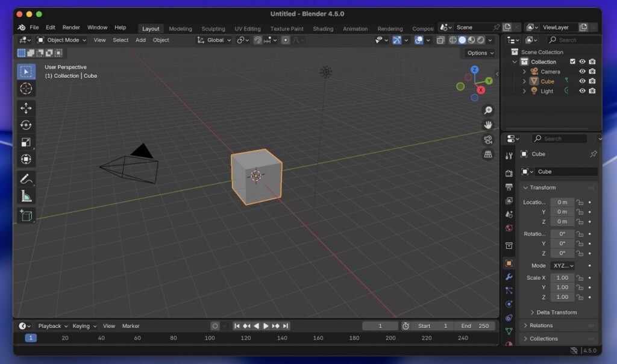Open the Scene properties tab
The image size is (617, 364).
click(x=509, y=215)
